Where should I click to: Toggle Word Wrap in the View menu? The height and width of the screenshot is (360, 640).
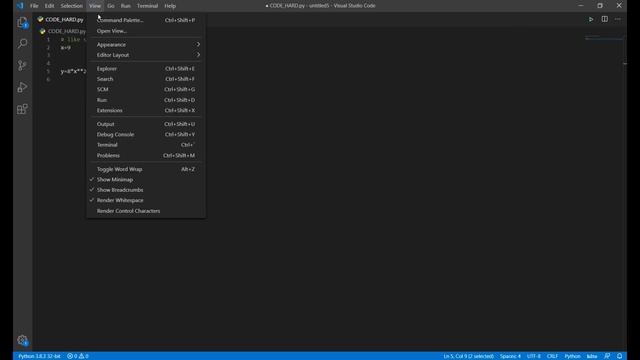(x=146, y=169)
